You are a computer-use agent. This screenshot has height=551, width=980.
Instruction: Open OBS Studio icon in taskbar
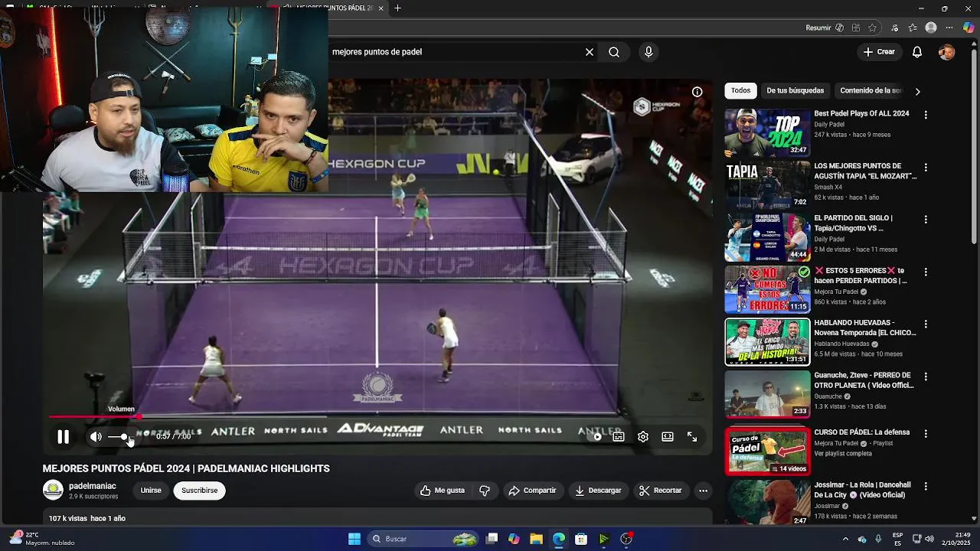(x=626, y=539)
